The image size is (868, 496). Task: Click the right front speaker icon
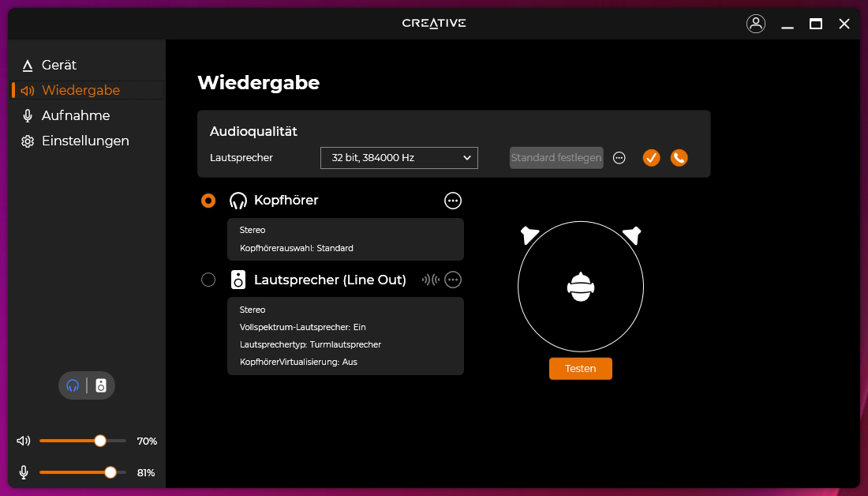(x=632, y=235)
